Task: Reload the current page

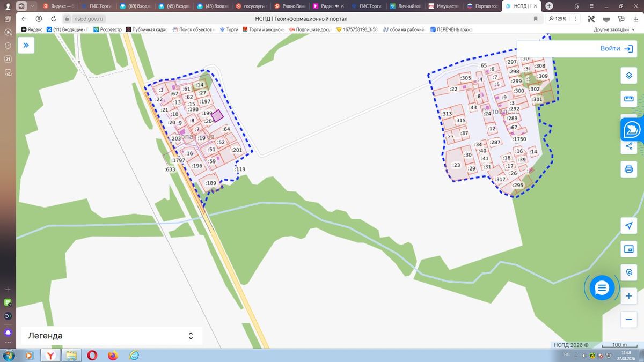Action: 53,19
